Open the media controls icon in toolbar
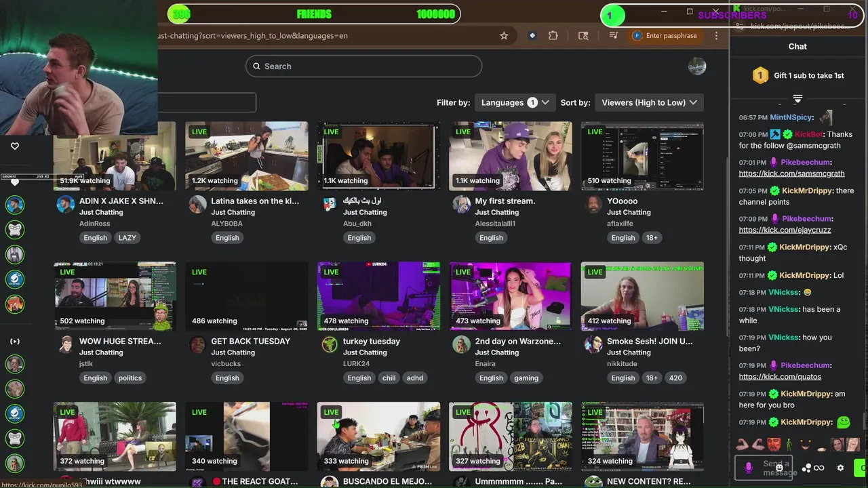The image size is (868, 488). click(x=614, y=36)
